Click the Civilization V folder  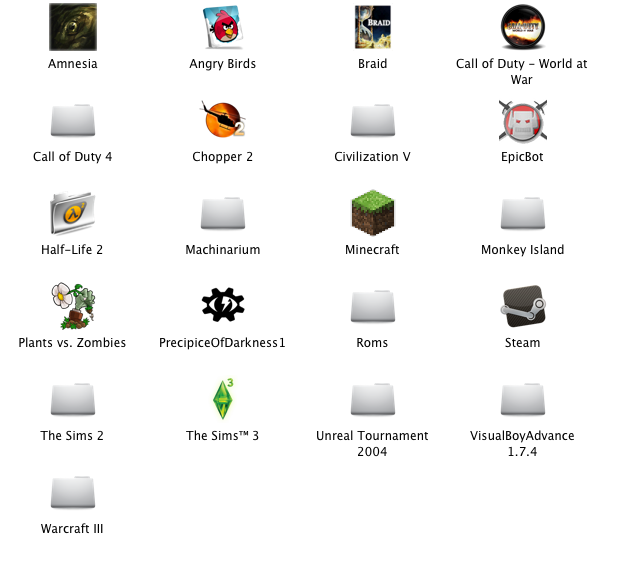pos(372,121)
